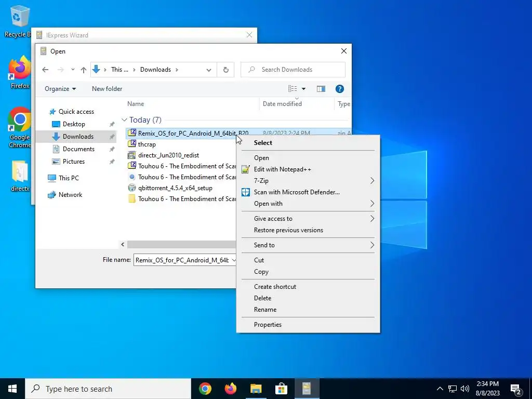
Task: Open view options dropdown arrow
Action: (x=303, y=89)
